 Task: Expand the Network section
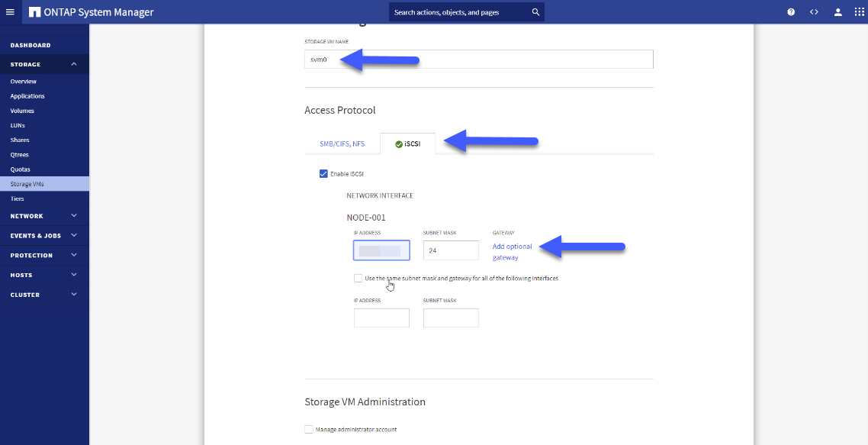74,216
